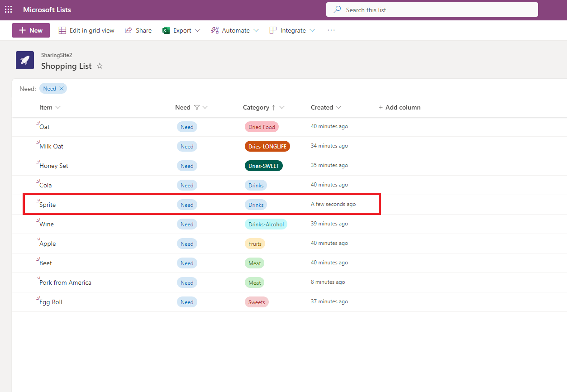Expand the Export dropdown chevron
567x392 pixels.
tap(197, 30)
